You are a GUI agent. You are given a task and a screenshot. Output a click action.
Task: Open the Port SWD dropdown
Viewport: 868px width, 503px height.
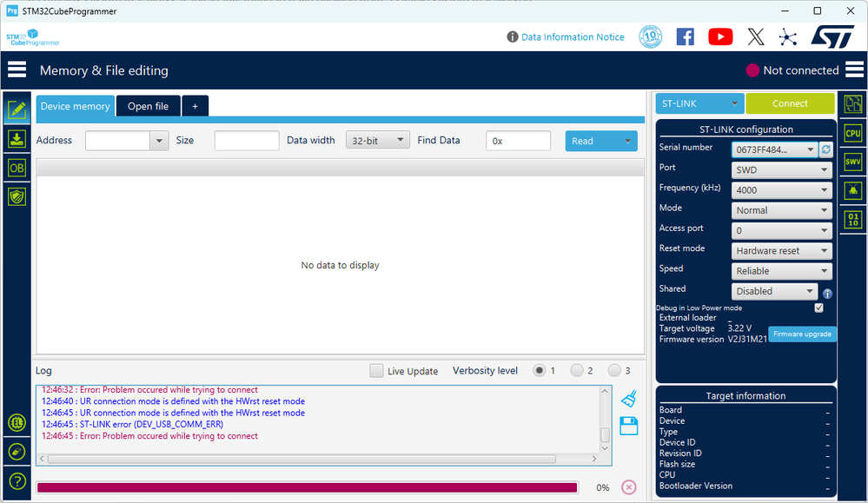(x=782, y=170)
